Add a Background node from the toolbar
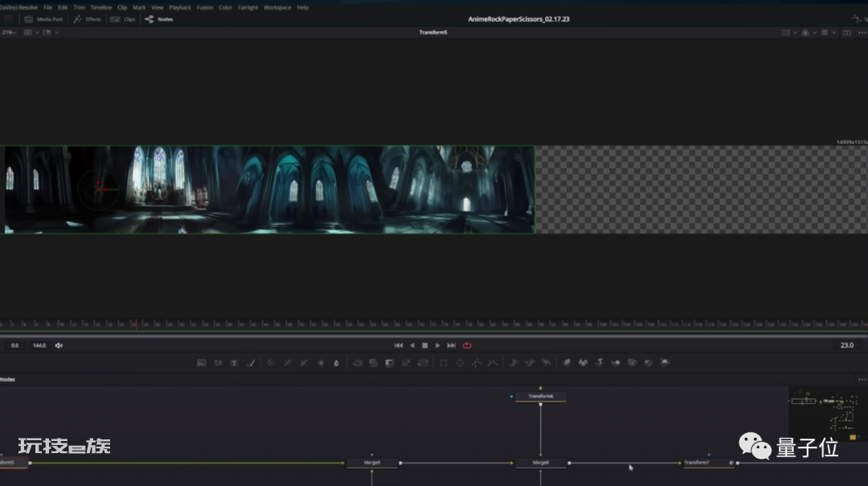This screenshot has height=486, width=868. tap(202, 362)
